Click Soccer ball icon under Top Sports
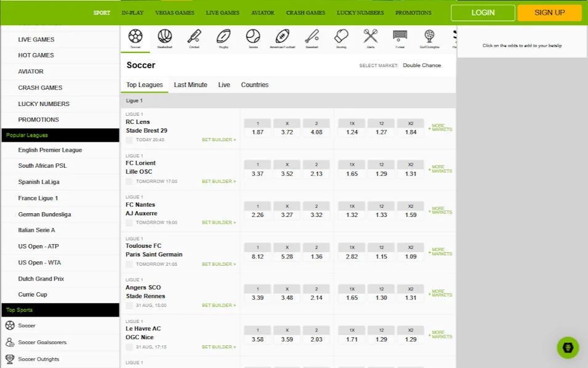Viewport: 588px width, 368px height. tap(10, 325)
